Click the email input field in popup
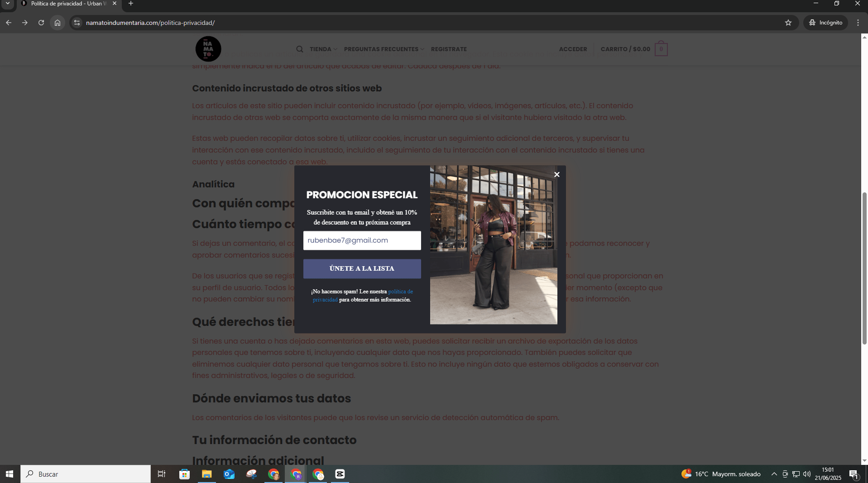Image resolution: width=868 pixels, height=483 pixels. point(362,240)
